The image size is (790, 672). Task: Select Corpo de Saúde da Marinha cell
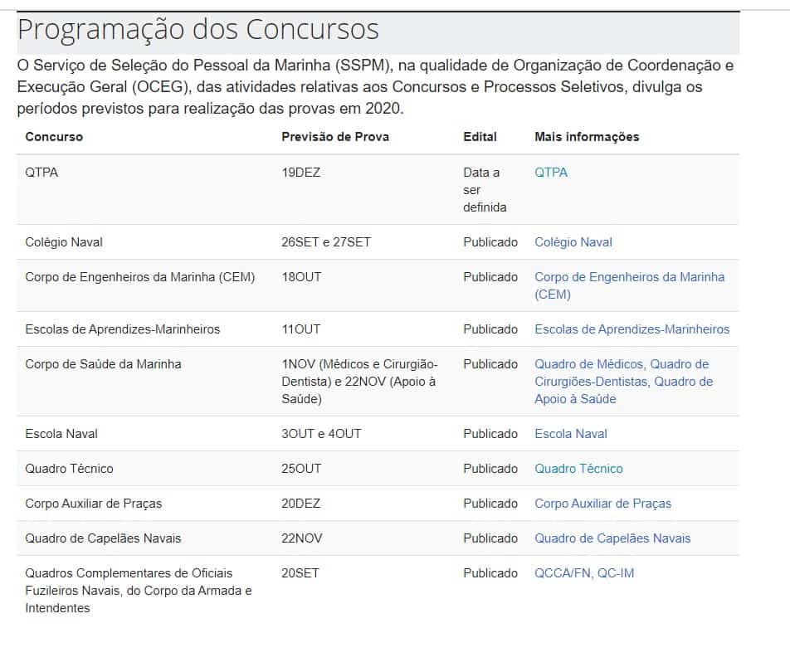click(x=103, y=364)
